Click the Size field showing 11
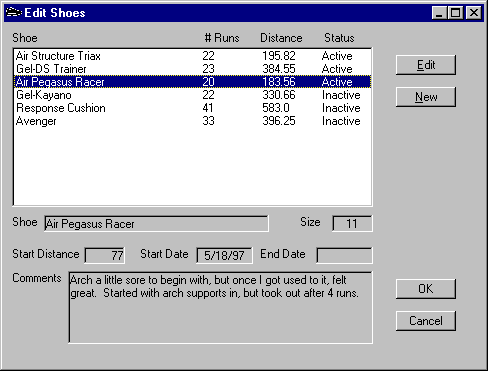This screenshot has height=371, width=488. tap(352, 223)
